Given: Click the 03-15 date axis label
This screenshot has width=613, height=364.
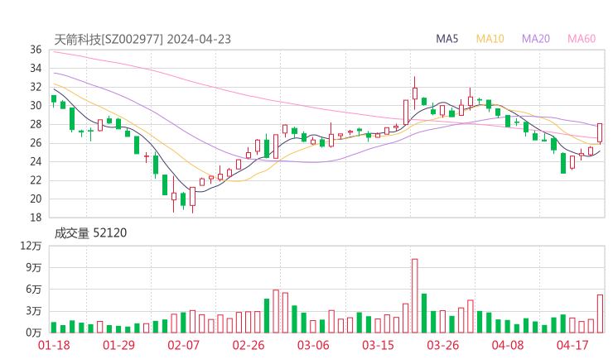Looking at the screenshot, I should pyautogui.click(x=378, y=345).
